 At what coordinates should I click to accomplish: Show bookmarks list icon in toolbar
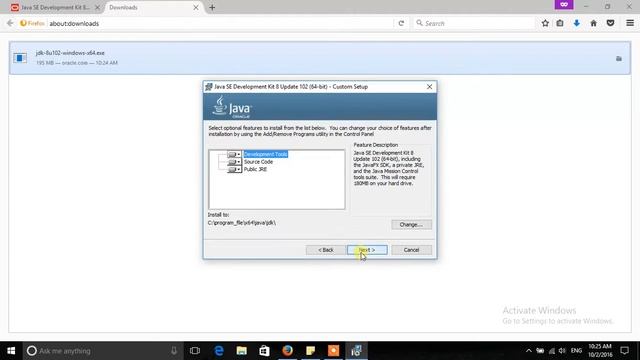click(560, 23)
